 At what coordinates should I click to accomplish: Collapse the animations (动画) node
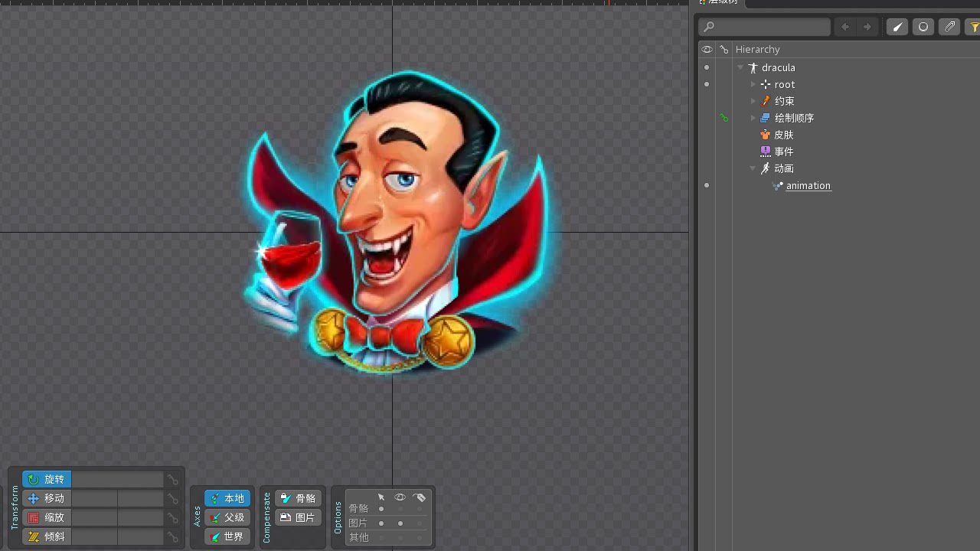pos(753,168)
